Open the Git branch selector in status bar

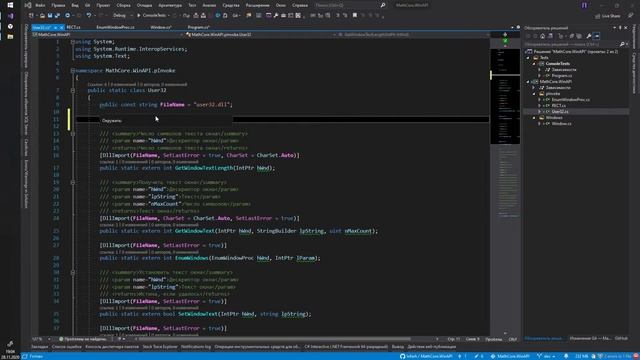546,356
